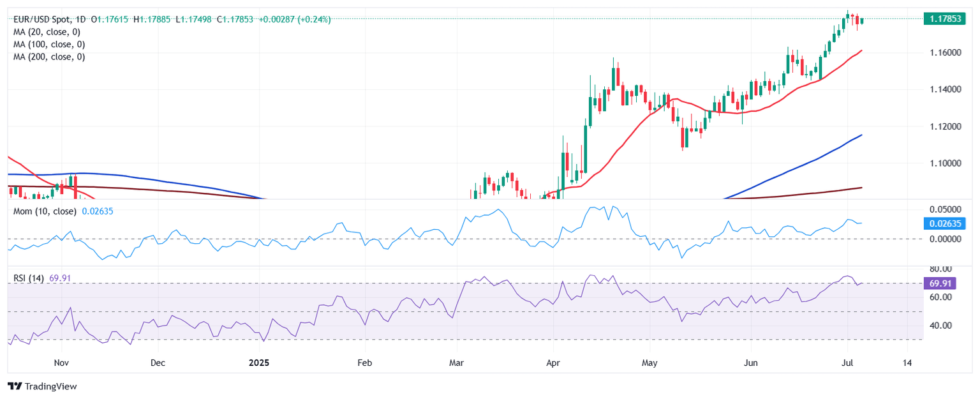This screenshot has width=980, height=399.
Task: Click the green +0.00287 (+0.24%) change value
Action: click(295, 20)
